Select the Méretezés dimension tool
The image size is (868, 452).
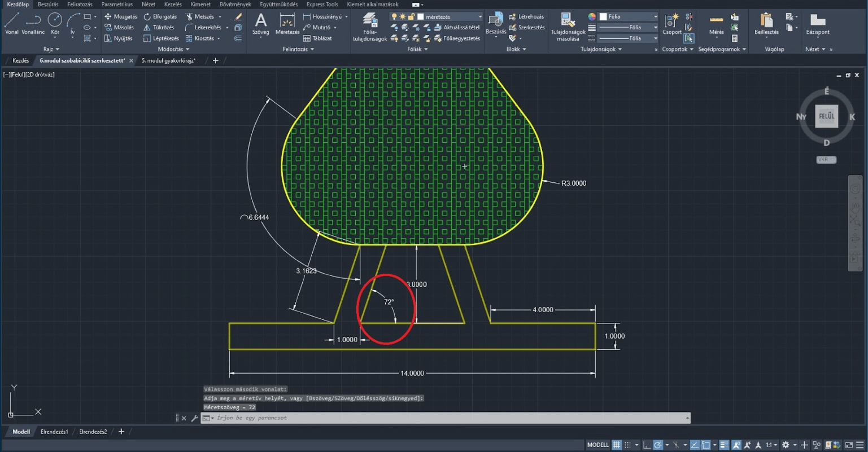tap(287, 24)
